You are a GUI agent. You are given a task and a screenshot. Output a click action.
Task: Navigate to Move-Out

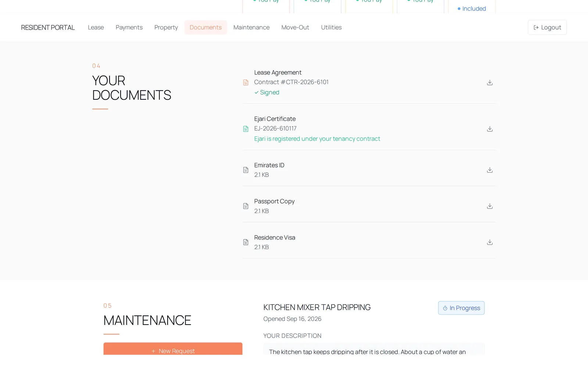point(295,27)
